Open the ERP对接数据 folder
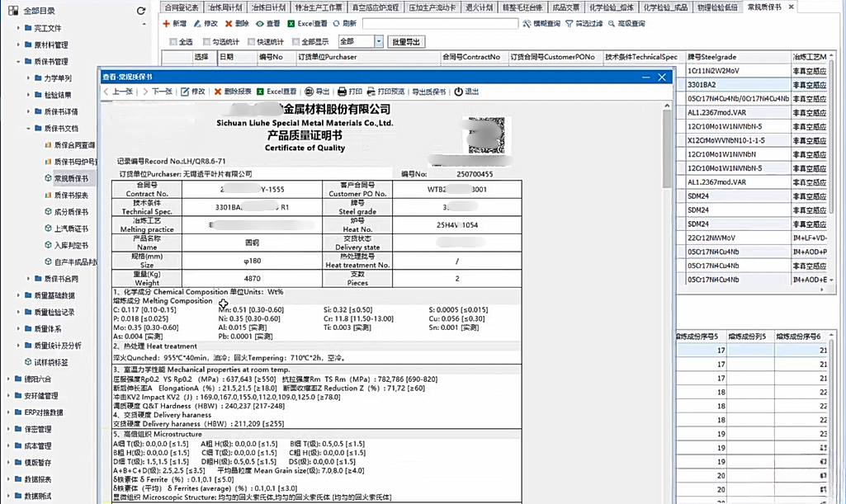846x504 pixels. click(x=44, y=412)
